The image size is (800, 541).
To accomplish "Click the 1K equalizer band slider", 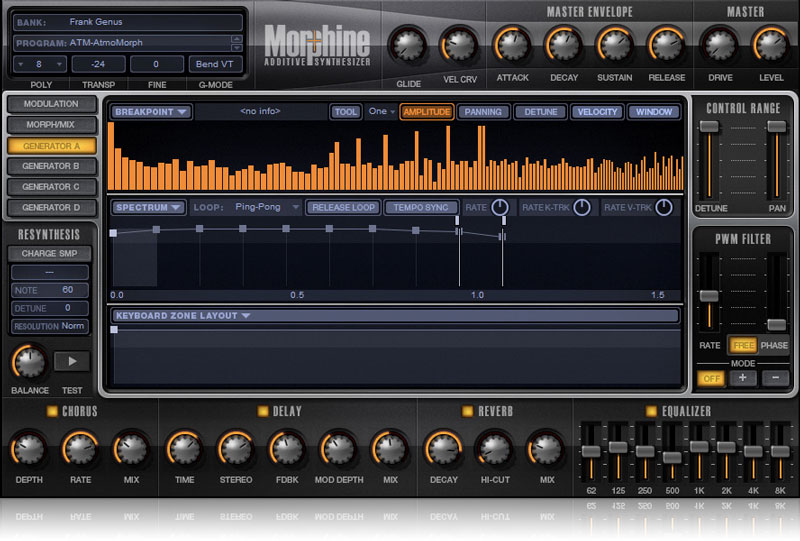I will point(697,446).
